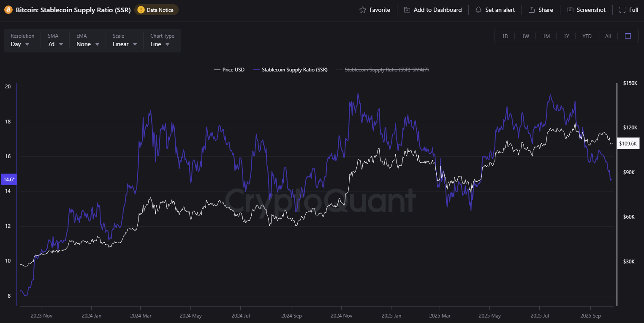Click the 14.6 SSR value marker on axis

pos(9,180)
